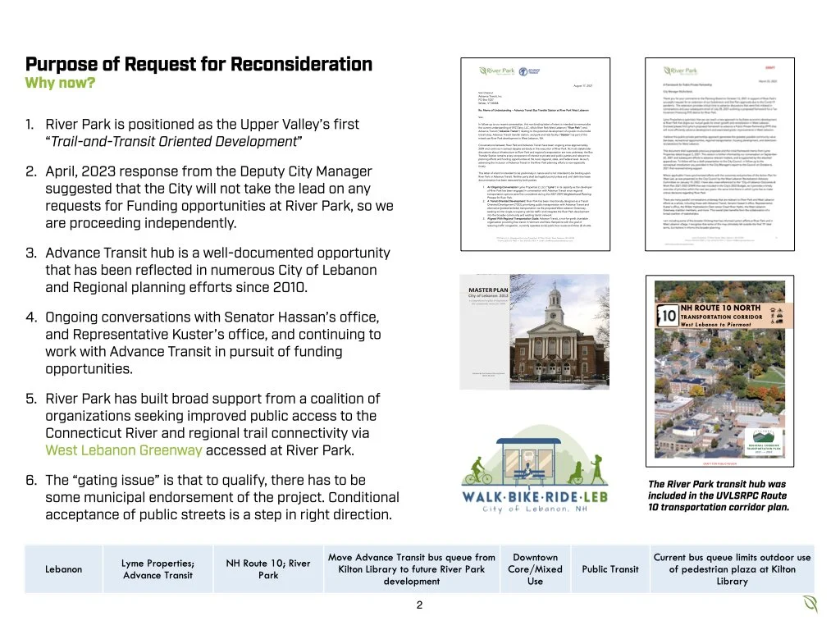
Task: Click the route 10 shield on corridor cover
Action: [x=668, y=316]
